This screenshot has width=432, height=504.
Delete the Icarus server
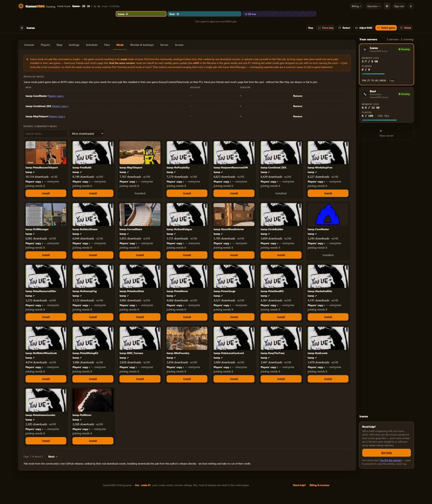coord(405,28)
